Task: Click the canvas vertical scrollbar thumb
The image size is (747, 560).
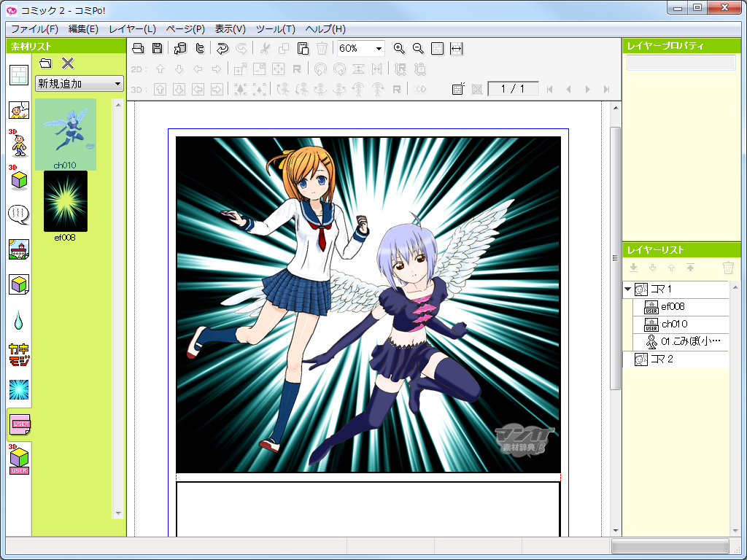Action: pyautogui.click(x=615, y=258)
